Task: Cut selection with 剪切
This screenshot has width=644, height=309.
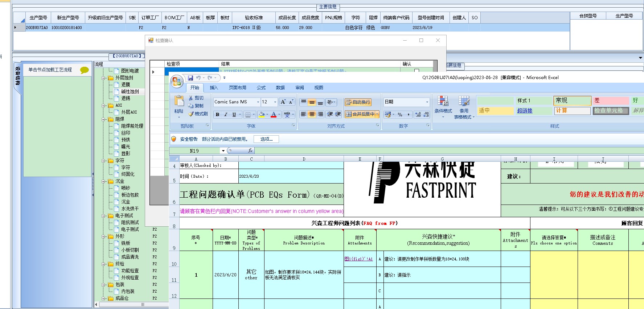Action: click(196, 98)
